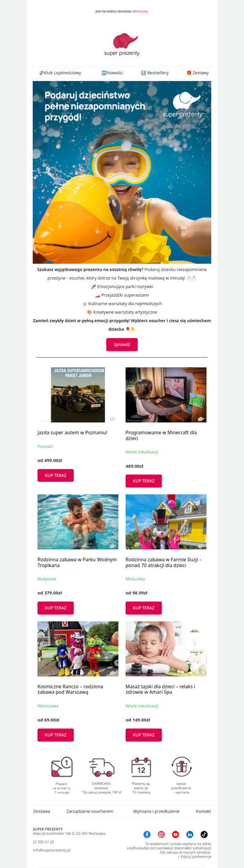Screen dimensions: 244x868
Task: Open the kliknij tutaj link
Action: click(x=140, y=11)
